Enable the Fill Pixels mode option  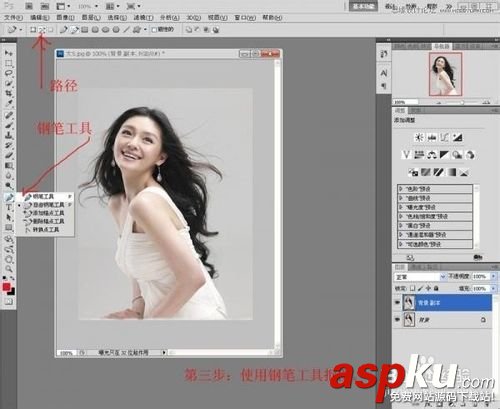[51, 30]
